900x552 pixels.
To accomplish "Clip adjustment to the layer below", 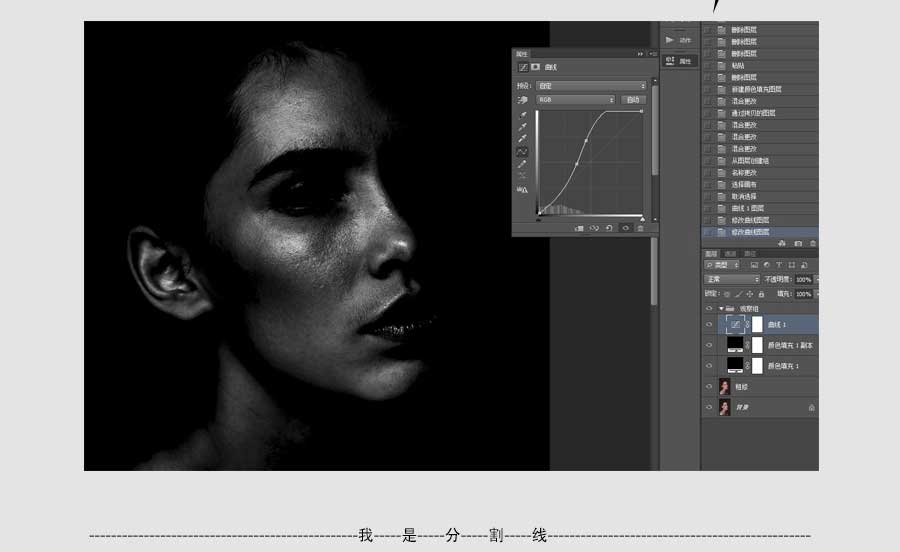I will tap(579, 228).
